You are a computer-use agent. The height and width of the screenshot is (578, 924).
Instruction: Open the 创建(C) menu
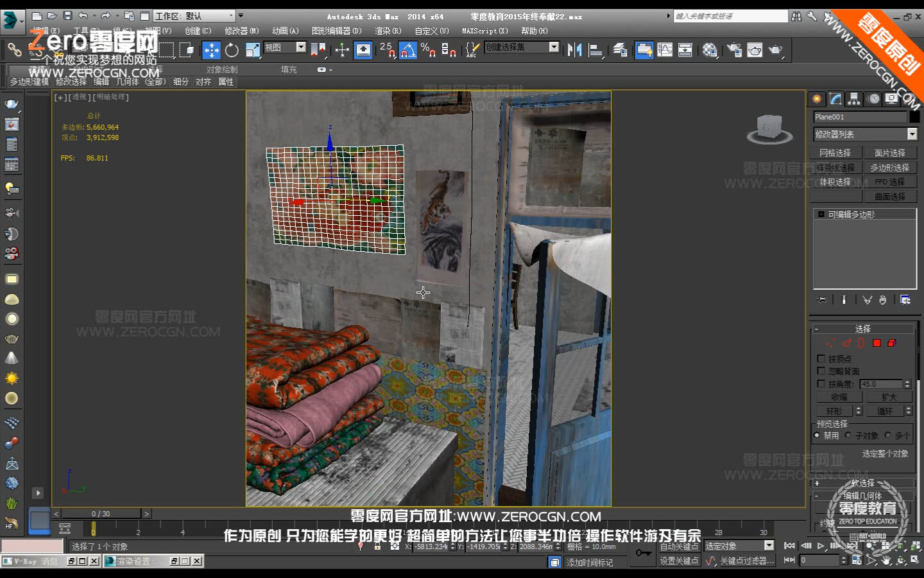[198, 31]
